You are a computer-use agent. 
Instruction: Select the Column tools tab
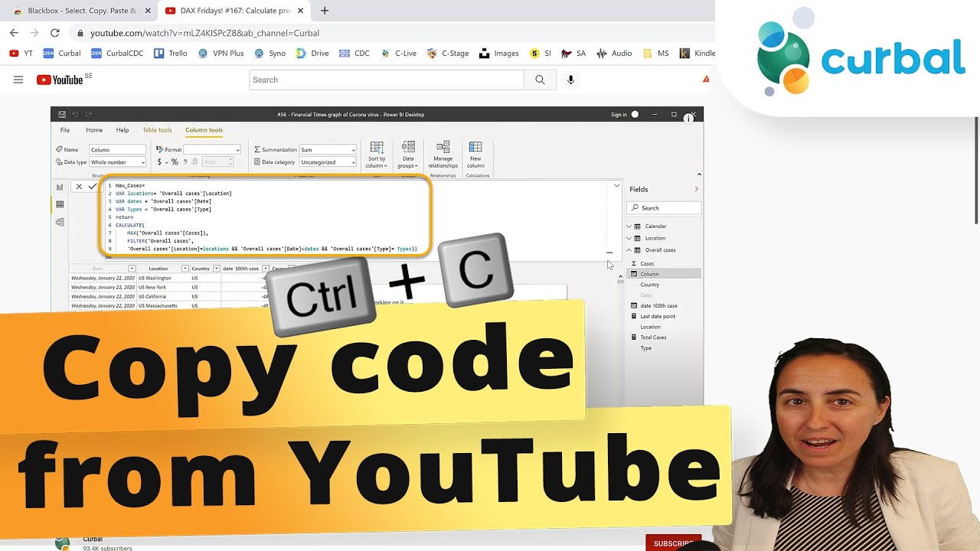(x=204, y=130)
